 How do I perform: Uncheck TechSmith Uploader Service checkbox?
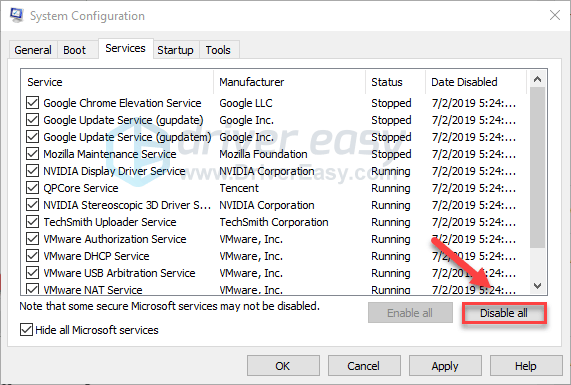[32, 222]
